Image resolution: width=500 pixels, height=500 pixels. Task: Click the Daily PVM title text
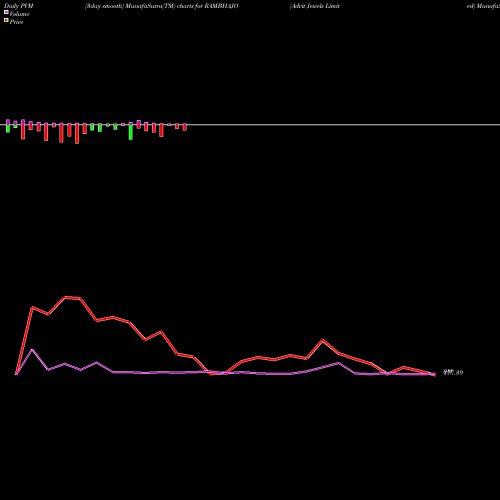click(x=19, y=6)
